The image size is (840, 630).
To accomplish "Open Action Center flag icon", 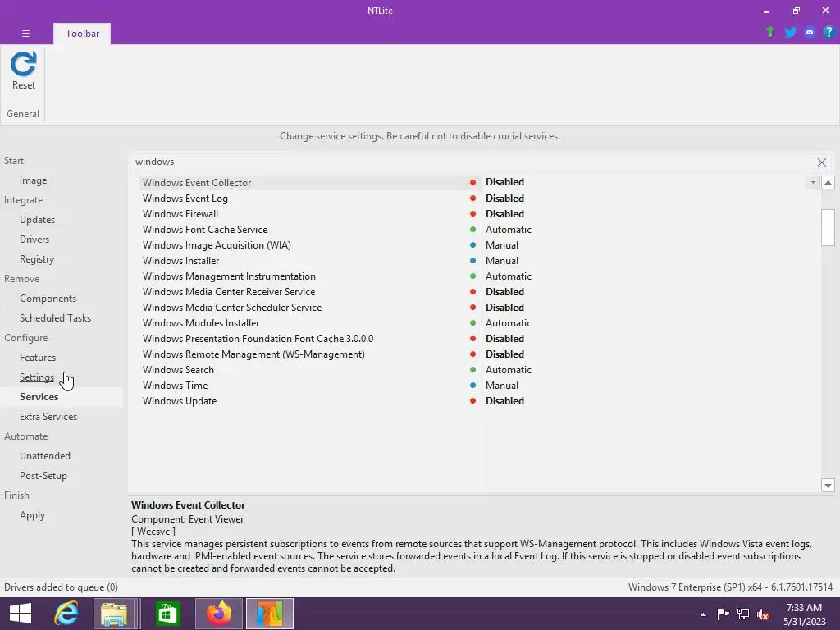I will pyautogui.click(x=723, y=614).
